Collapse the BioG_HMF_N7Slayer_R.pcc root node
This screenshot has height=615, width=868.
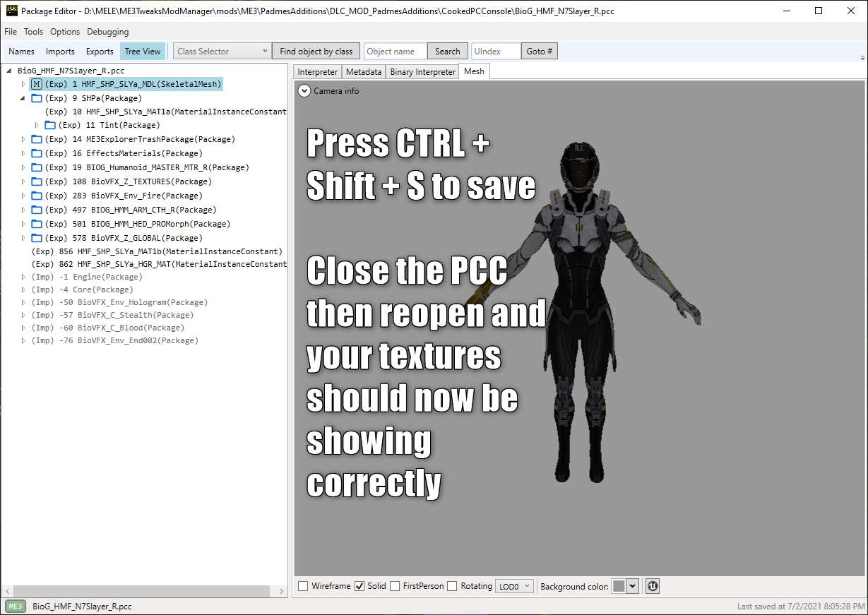pyautogui.click(x=9, y=71)
